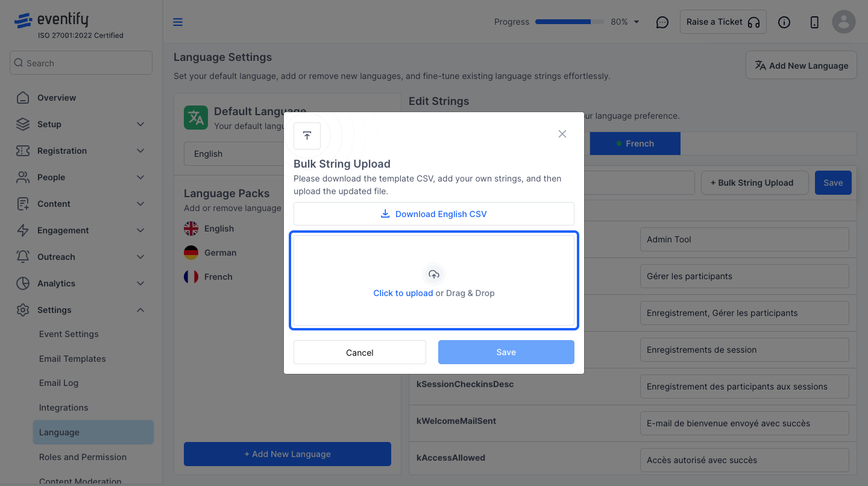Image resolution: width=868 pixels, height=486 pixels.
Task: Open mobile preview phone icon
Action: tap(814, 22)
